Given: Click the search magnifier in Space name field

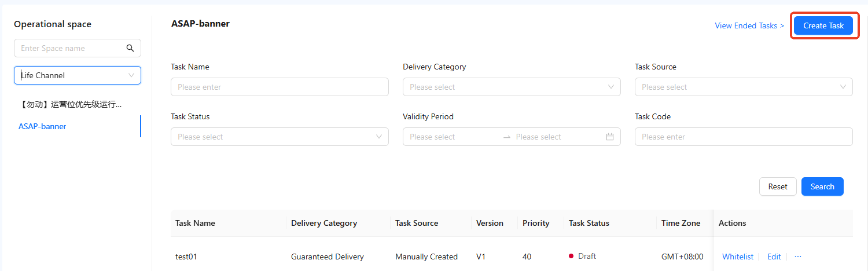Looking at the screenshot, I should click(130, 48).
